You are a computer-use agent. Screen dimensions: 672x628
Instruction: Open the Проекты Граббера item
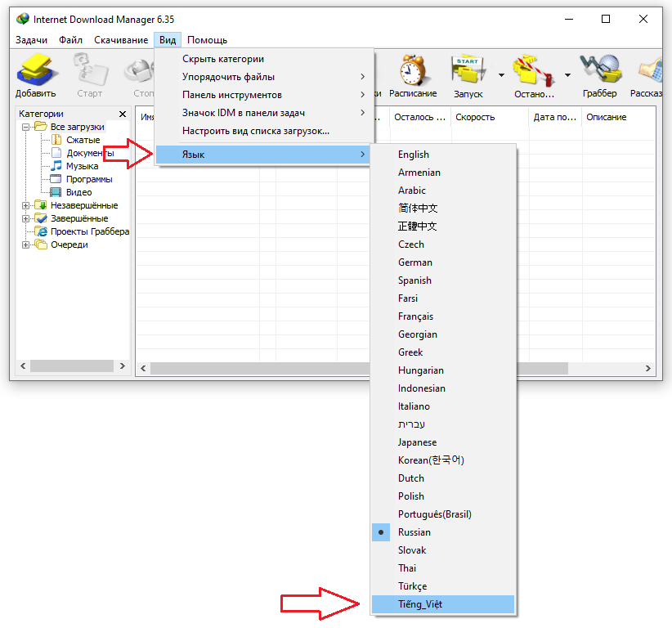[89, 231]
